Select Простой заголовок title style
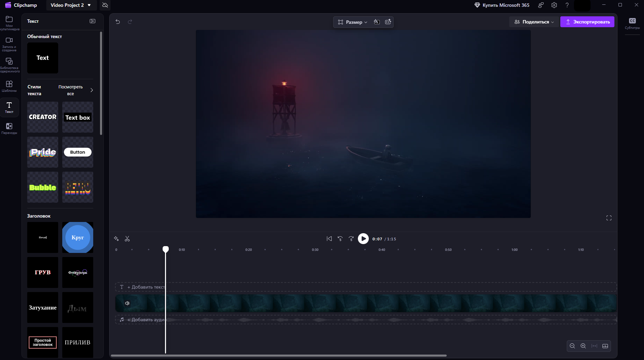Screen dimensions: 644x360 click(43, 342)
